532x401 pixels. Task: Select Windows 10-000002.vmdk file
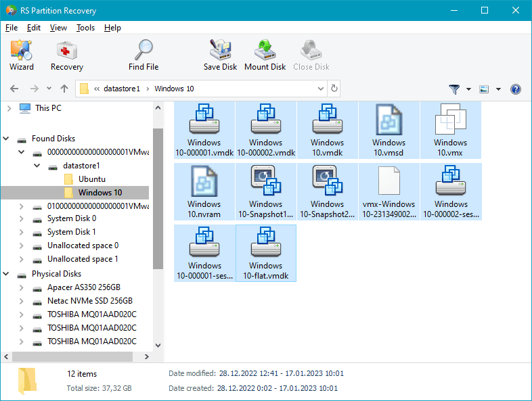pyautogui.click(x=266, y=130)
